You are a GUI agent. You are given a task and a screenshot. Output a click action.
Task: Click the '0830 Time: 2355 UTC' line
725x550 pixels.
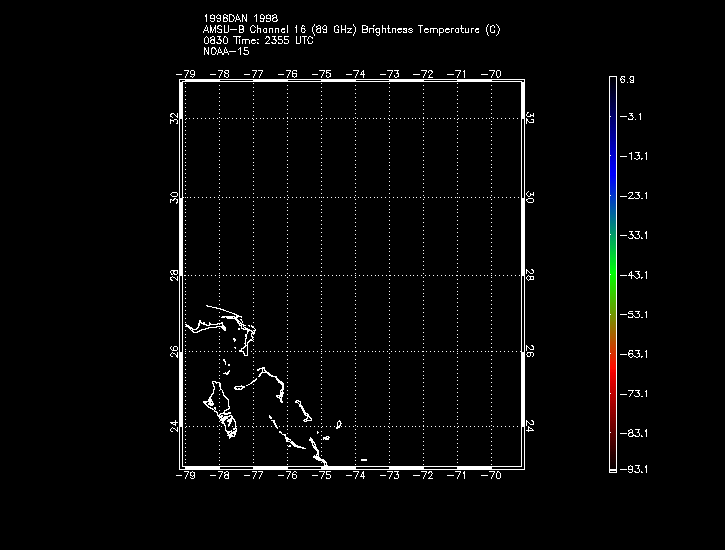258,41
